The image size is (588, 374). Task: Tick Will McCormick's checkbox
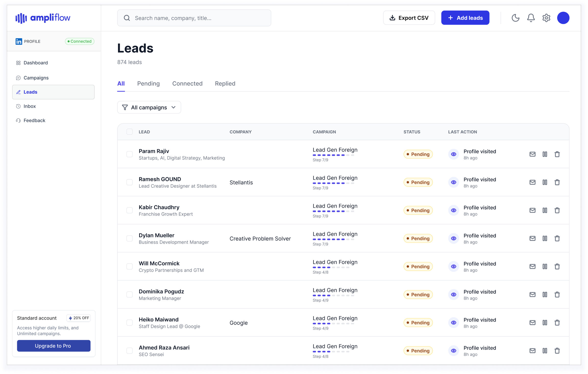pos(130,267)
